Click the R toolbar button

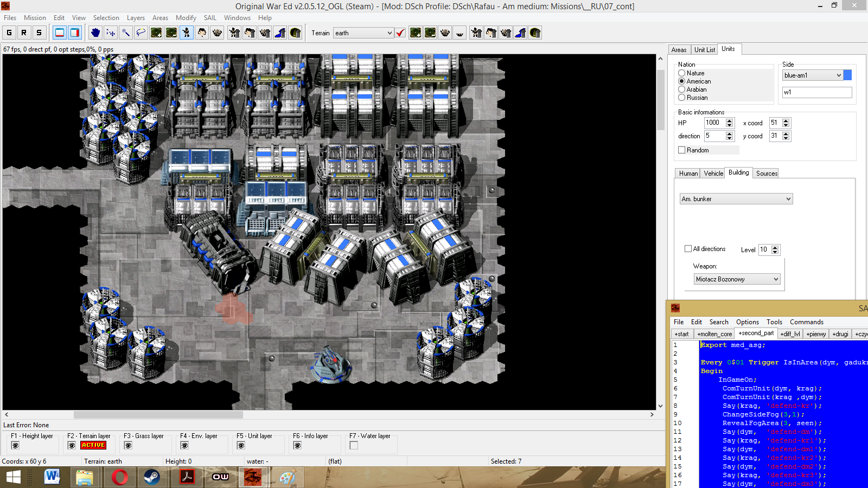point(24,33)
